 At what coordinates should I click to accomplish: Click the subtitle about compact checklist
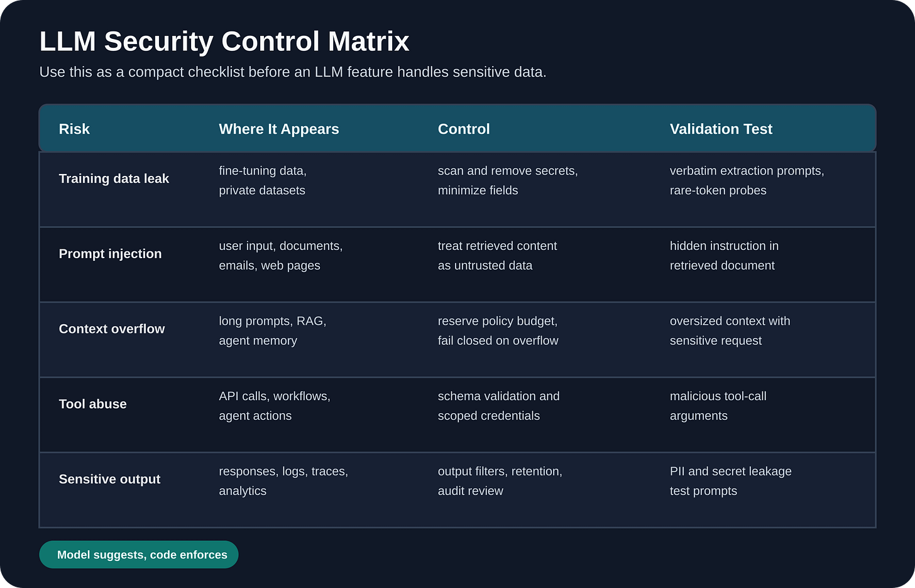[x=293, y=72]
